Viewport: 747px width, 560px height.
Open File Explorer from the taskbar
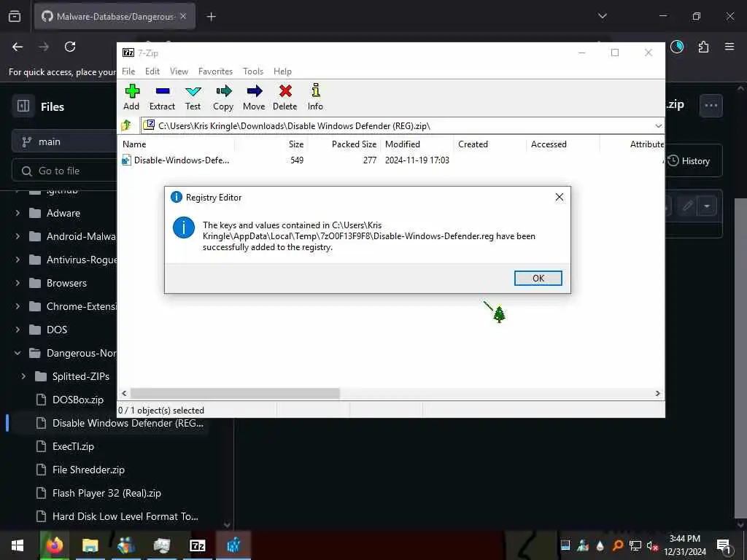point(90,545)
